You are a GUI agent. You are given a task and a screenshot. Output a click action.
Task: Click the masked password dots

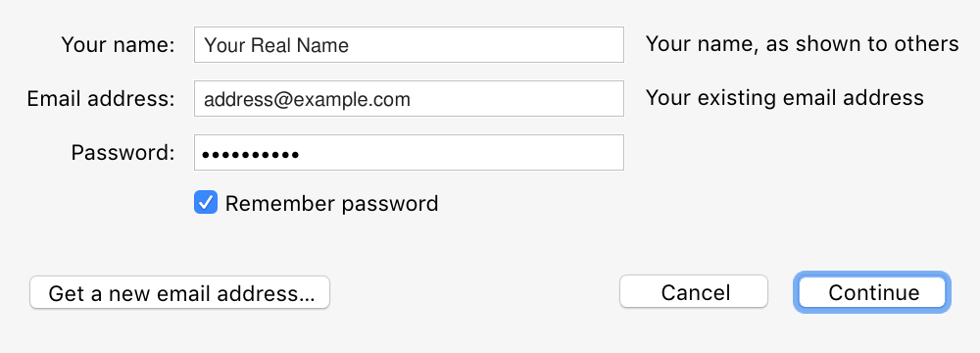(251, 153)
